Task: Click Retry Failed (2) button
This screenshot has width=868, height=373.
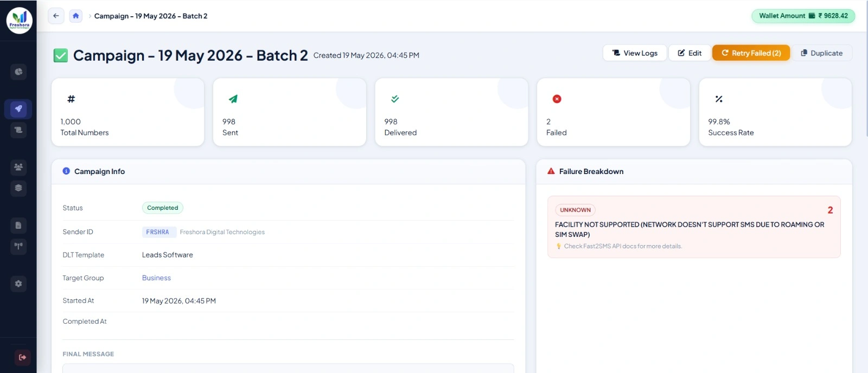Action: (x=751, y=53)
